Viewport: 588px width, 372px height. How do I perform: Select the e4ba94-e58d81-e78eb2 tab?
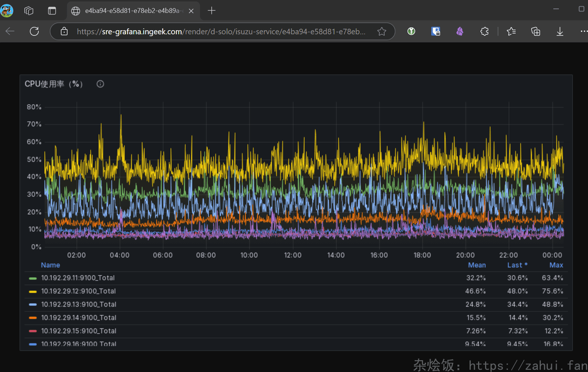133,11
